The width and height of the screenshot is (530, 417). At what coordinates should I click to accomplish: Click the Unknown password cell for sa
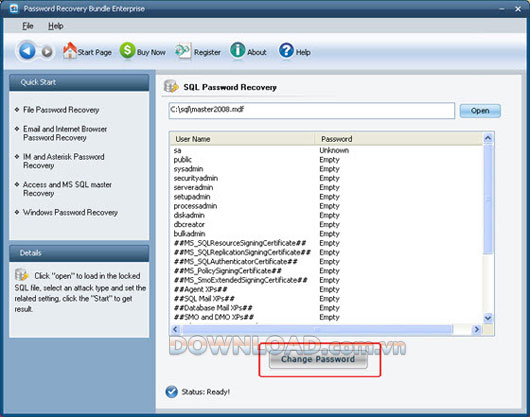[334, 150]
